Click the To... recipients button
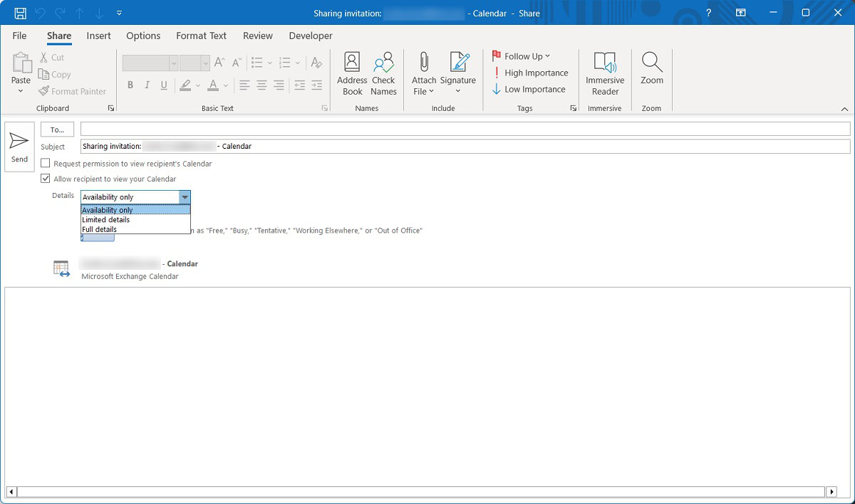The image size is (855, 504). [58, 130]
